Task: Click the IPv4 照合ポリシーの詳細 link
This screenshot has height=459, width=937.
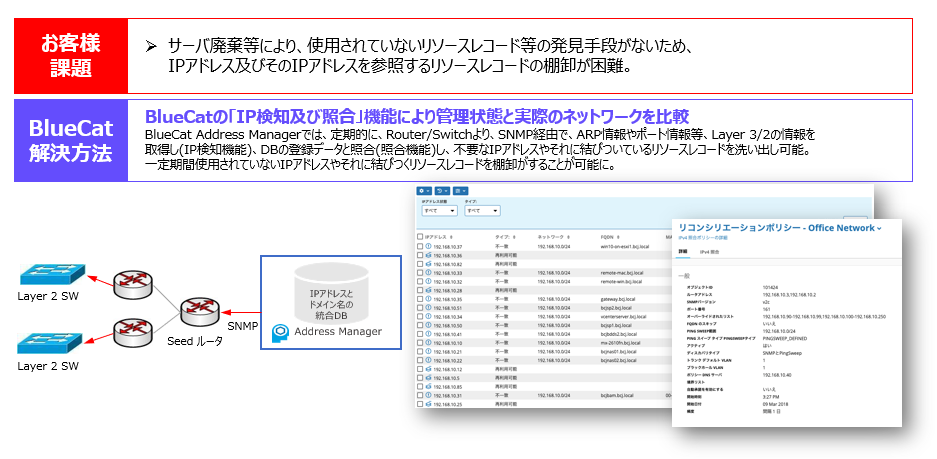Action: coord(705,239)
